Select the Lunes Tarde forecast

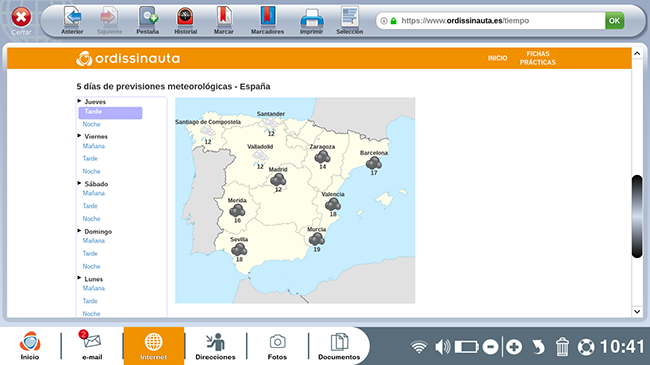pyautogui.click(x=90, y=301)
